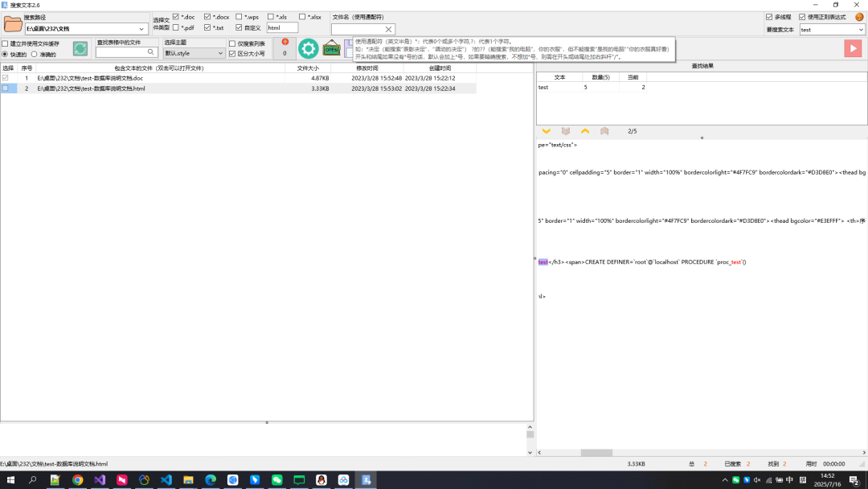Open the teal gear settings icon
Viewport: 868px width, 489px height.
(x=309, y=49)
